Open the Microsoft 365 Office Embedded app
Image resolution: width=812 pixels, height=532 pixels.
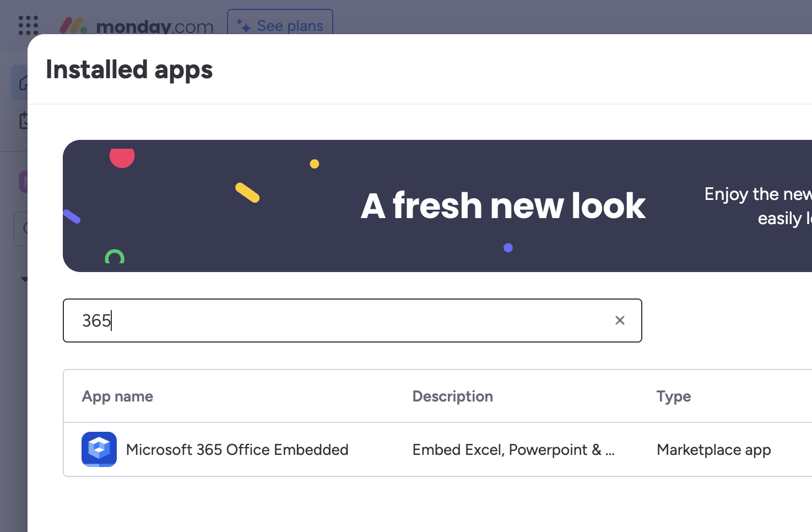[237, 449]
